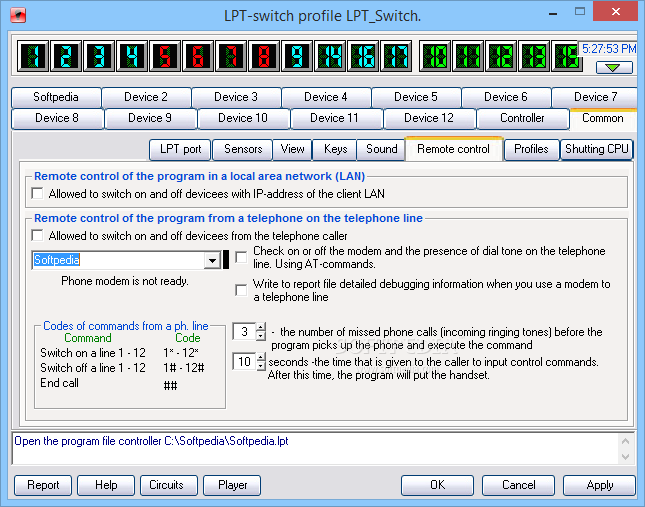Open the Sensors sub-tab

[x=243, y=149]
